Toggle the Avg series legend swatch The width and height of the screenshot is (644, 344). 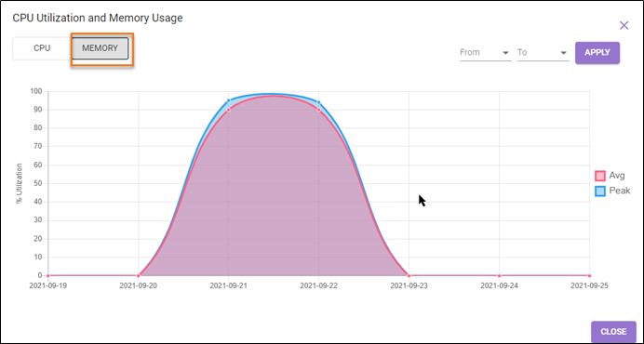(x=600, y=176)
